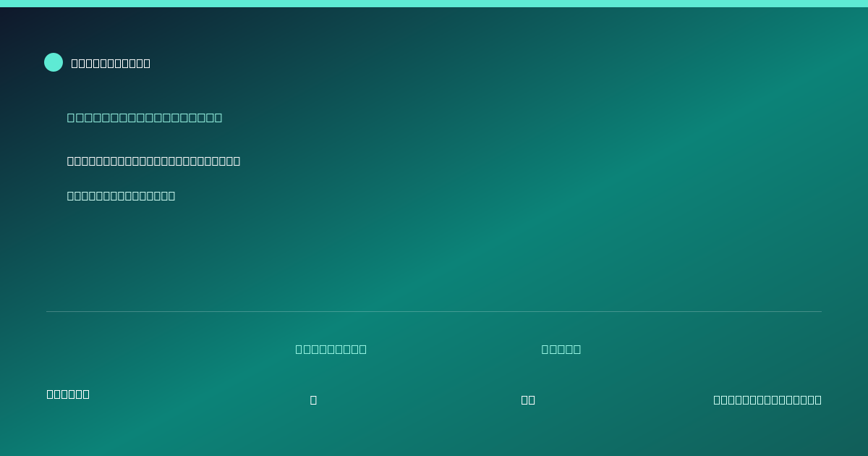Viewport: 868px width, 456px height.
Task: Click the teal circle logo in the header
Action: pyautogui.click(x=54, y=62)
